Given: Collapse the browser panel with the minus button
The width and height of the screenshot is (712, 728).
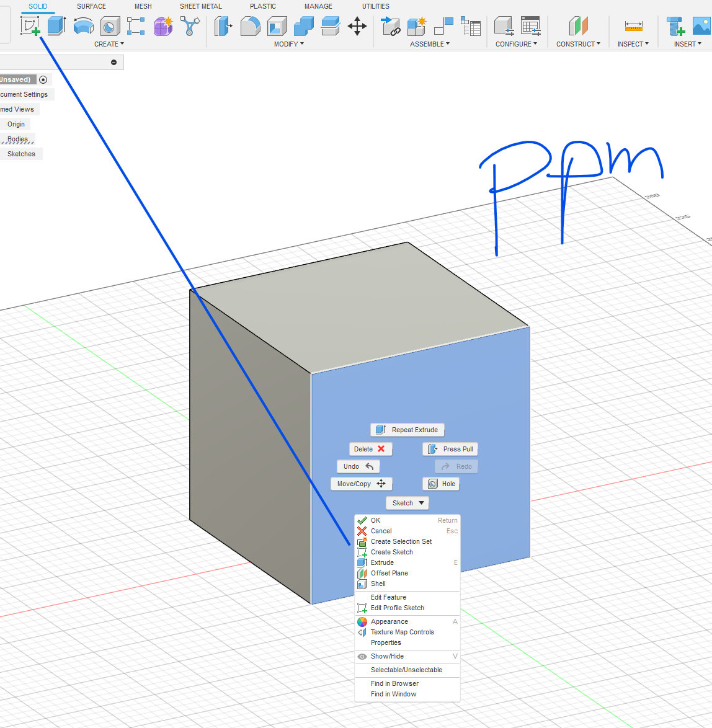Looking at the screenshot, I should coord(113,62).
